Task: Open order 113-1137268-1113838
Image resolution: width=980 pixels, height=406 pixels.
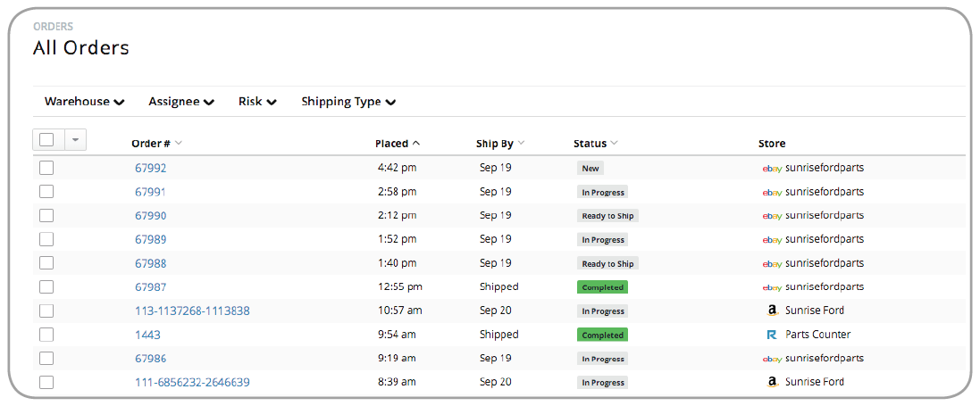Action: point(192,311)
